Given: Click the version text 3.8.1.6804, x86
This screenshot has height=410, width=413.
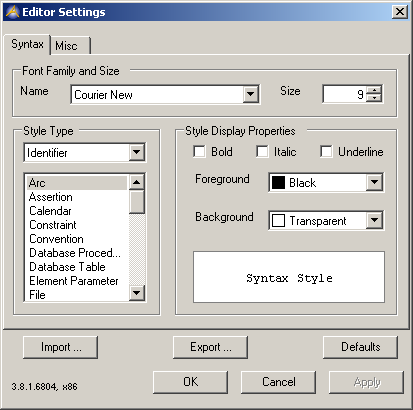Looking at the screenshot, I should coord(44,387).
